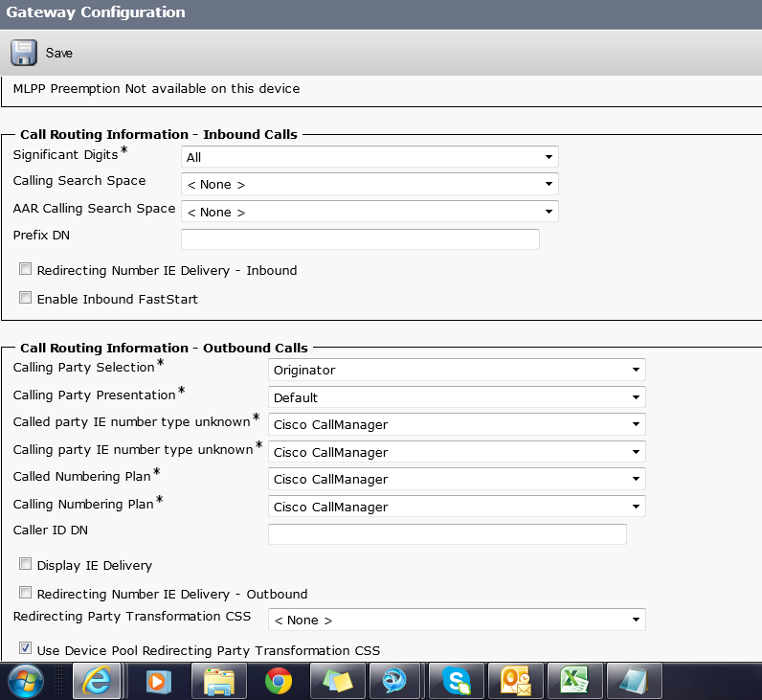Open the AAR Calling Search Space dropdown
762x700 pixels.
(x=370, y=212)
